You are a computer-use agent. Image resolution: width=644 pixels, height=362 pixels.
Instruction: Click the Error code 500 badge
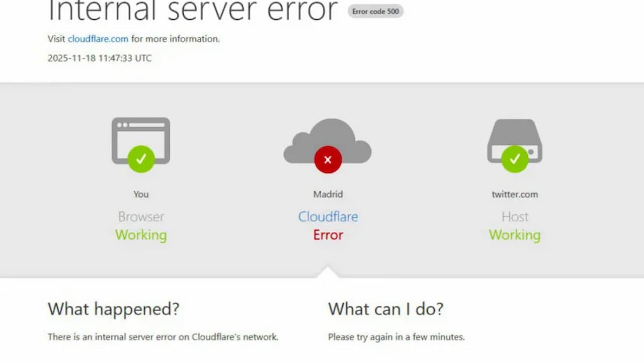click(375, 11)
